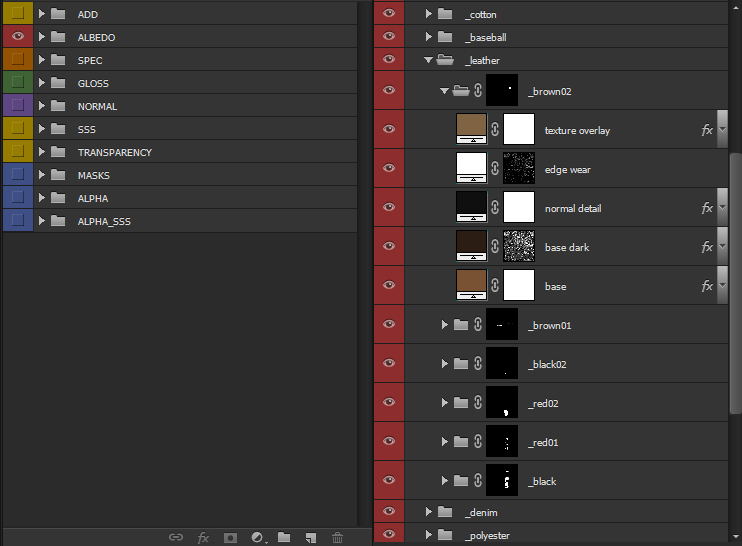742x546 pixels.
Task: Select the ALPHA group row
Action: (180, 198)
